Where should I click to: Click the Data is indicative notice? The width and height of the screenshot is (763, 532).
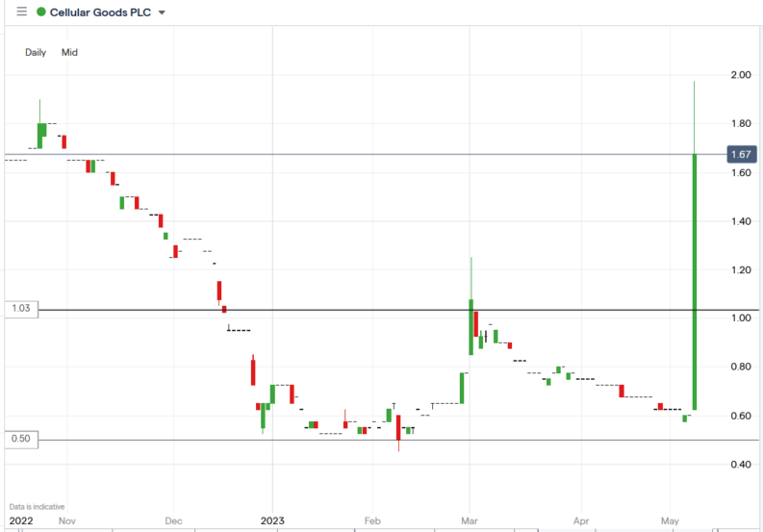[x=37, y=507]
